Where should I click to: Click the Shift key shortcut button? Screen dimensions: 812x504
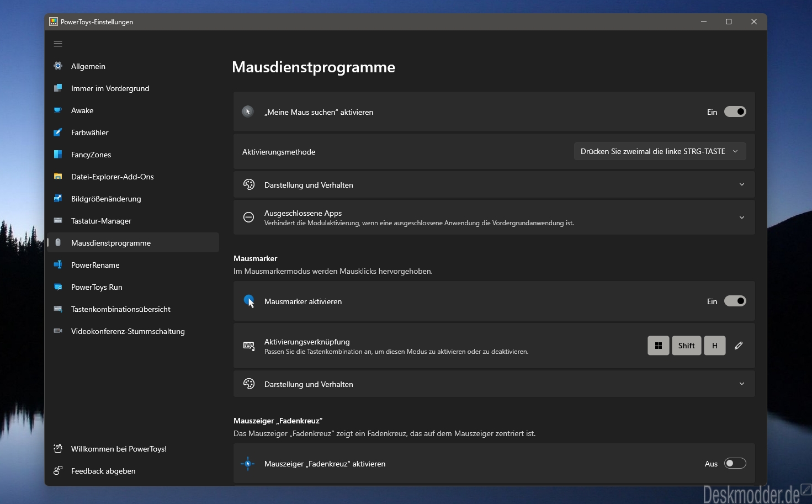pyautogui.click(x=687, y=346)
